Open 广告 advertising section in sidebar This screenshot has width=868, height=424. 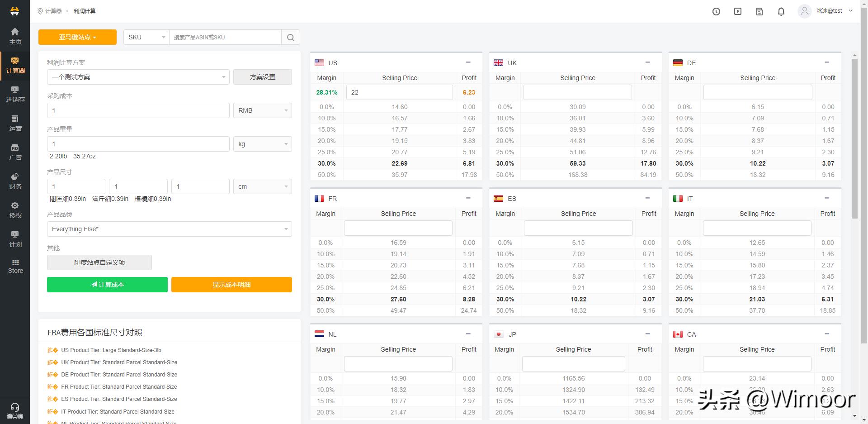15,152
